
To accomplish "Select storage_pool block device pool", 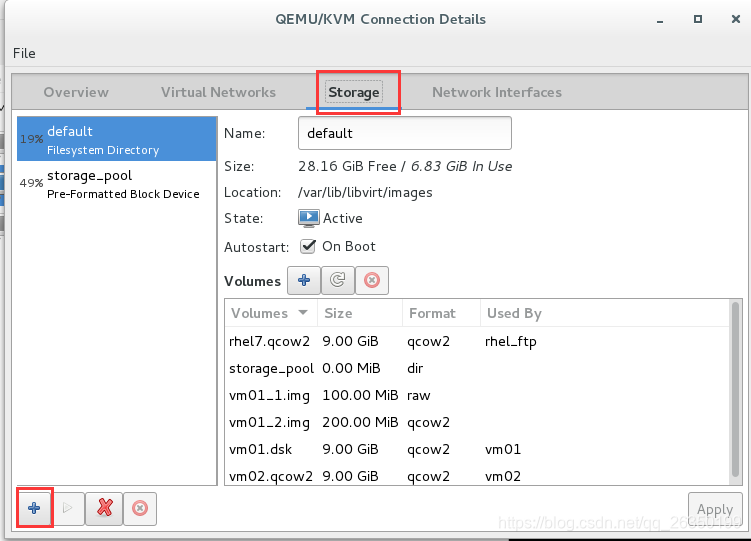I will point(117,183).
